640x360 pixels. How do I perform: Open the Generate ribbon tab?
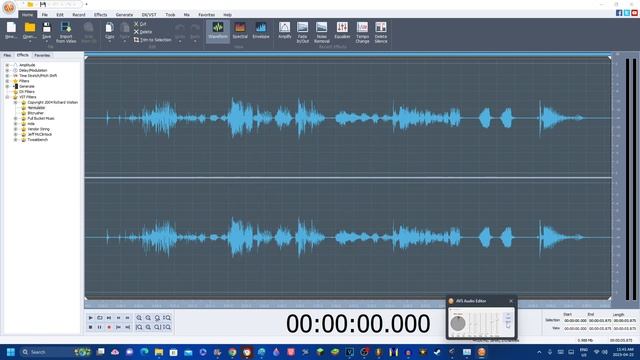124,15
